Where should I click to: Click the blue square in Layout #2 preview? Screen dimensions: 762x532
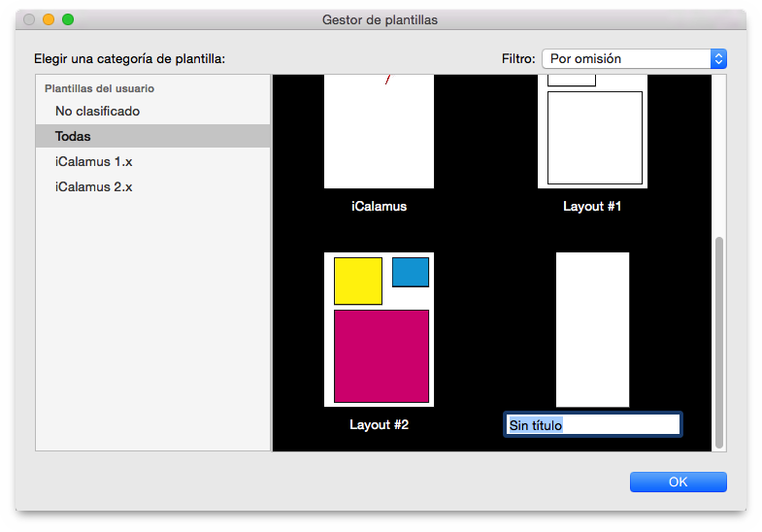coord(411,272)
